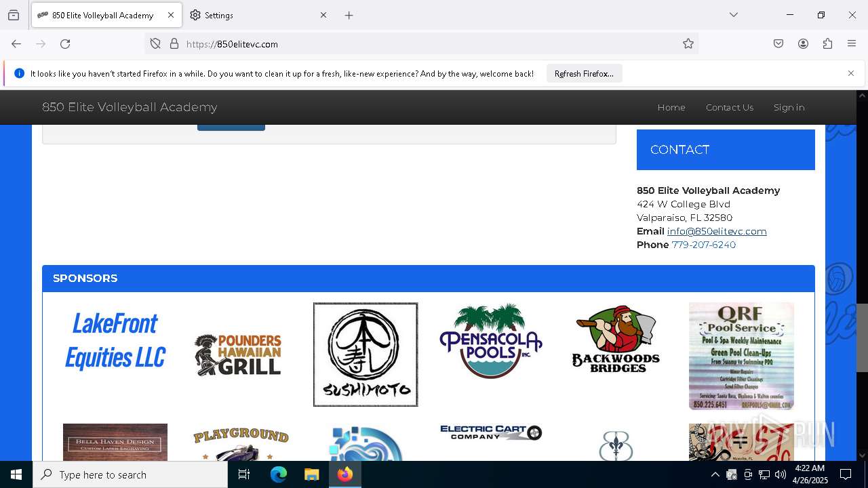
Task: Click the Firefox taskbar icon
Action: click(x=344, y=474)
